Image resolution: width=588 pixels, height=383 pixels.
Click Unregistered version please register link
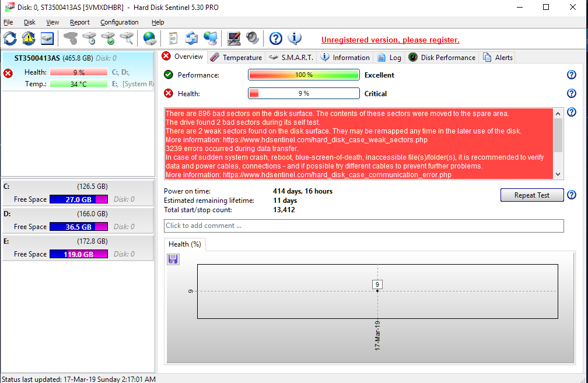pos(390,40)
